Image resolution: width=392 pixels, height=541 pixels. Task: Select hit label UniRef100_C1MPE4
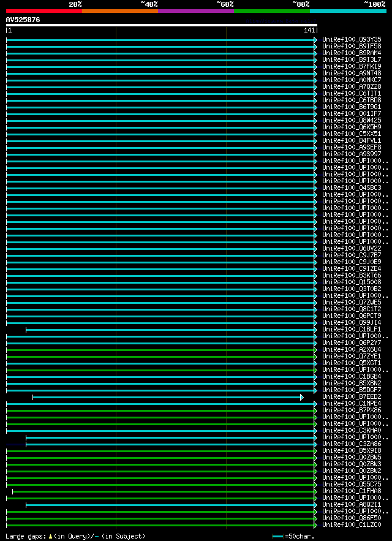[x=352, y=404]
